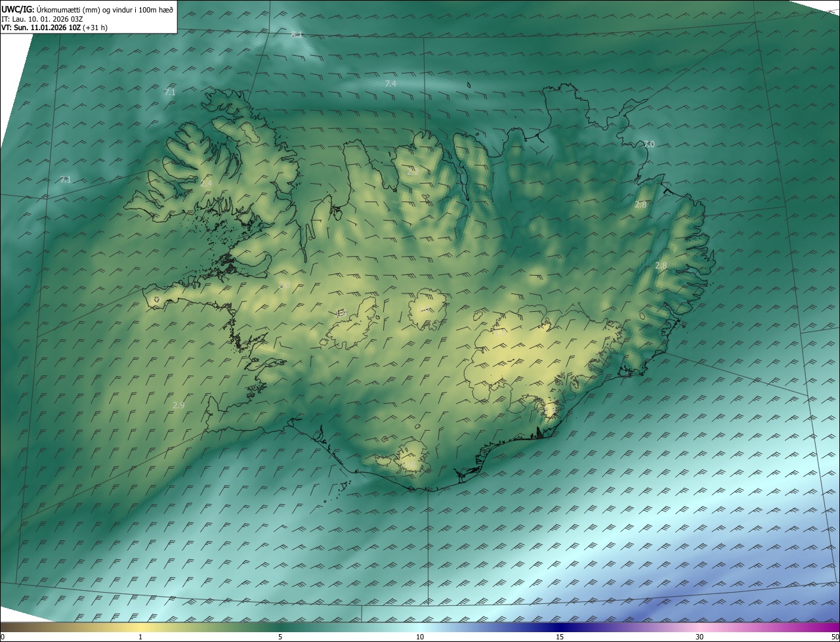This screenshot has width=840, height=642.
Task: Click the 2.4 value label over the Westfjords
Action: [x=206, y=184]
